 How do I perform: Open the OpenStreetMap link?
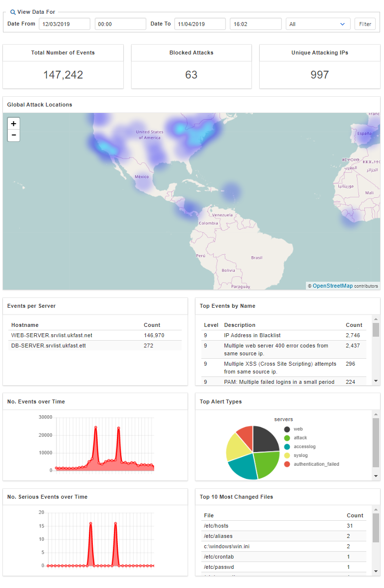point(332,286)
